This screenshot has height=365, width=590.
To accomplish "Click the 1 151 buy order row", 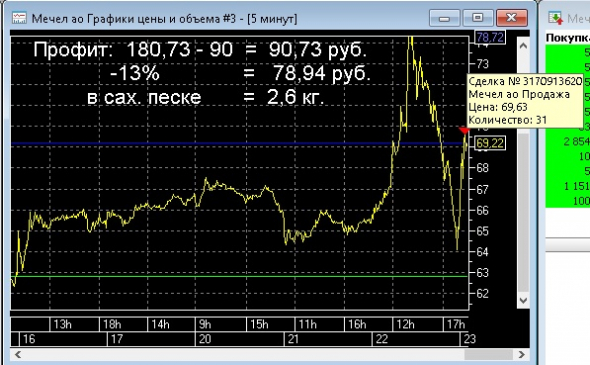I will [568, 186].
